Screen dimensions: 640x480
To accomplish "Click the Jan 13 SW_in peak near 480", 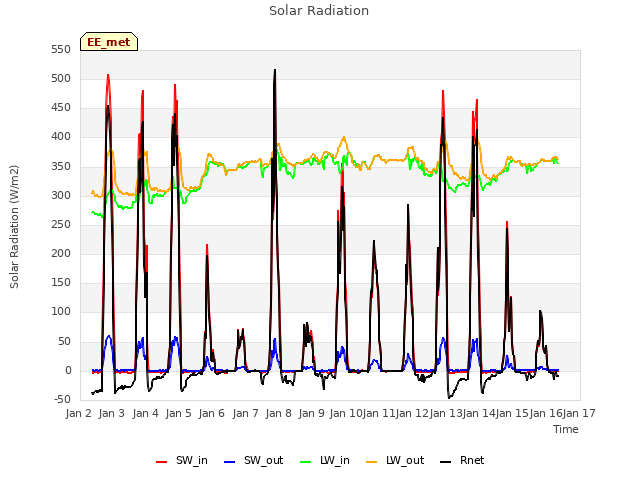I will click(x=443, y=91).
